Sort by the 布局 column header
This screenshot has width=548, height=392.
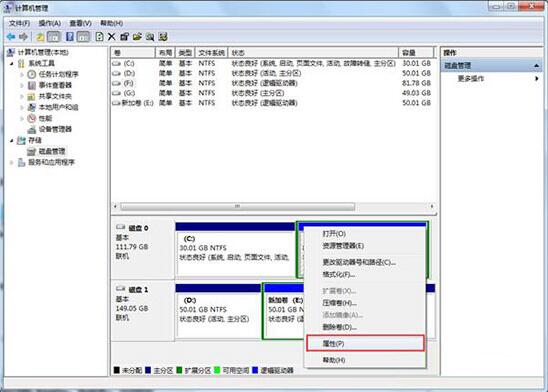[x=165, y=53]
